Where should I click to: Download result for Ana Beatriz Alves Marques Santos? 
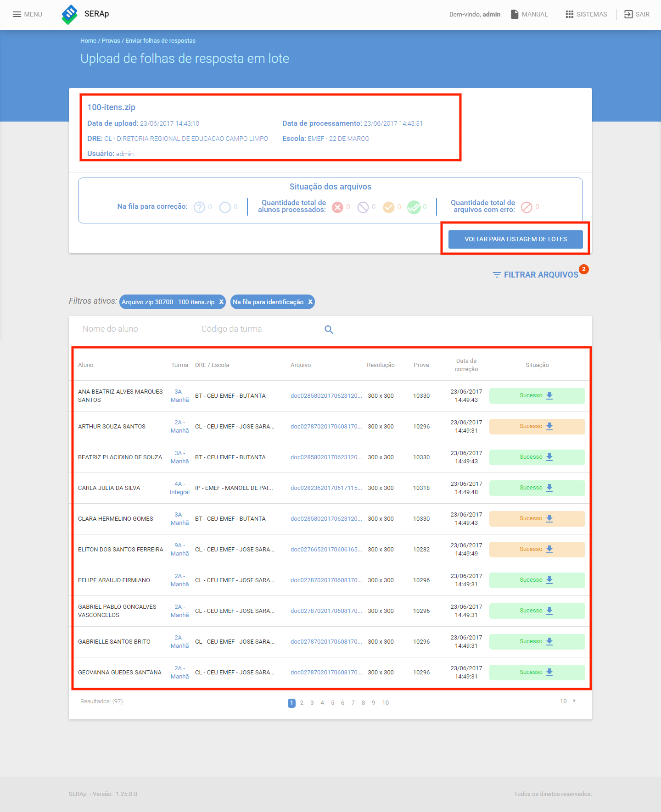point(549,396)
